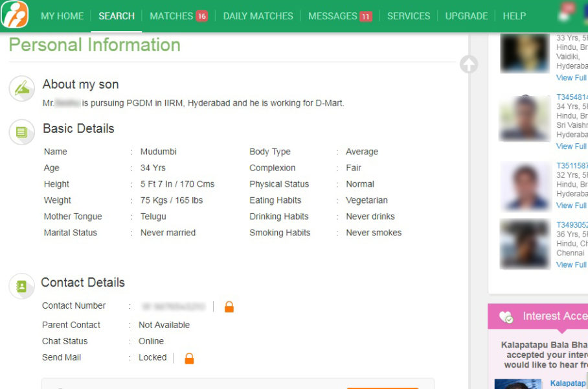This screenshot has height=389, width=588.
Task: Open the Chennai 36 Yrs profile thumbnail
Action: click(x=525, y=244)
